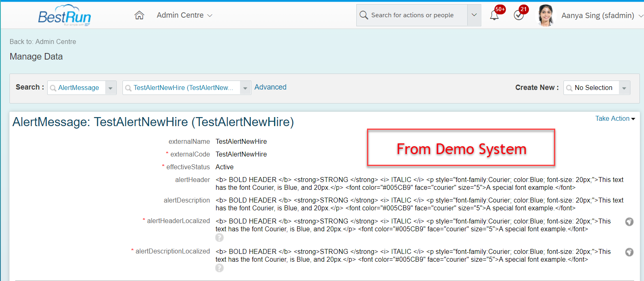
Task: Open the Take Action menu
Action: tap(615, 118)
